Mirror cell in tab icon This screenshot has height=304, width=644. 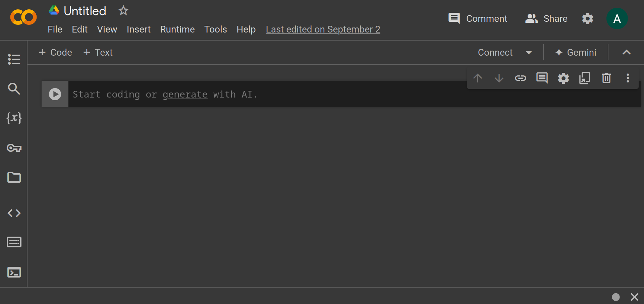585,78
